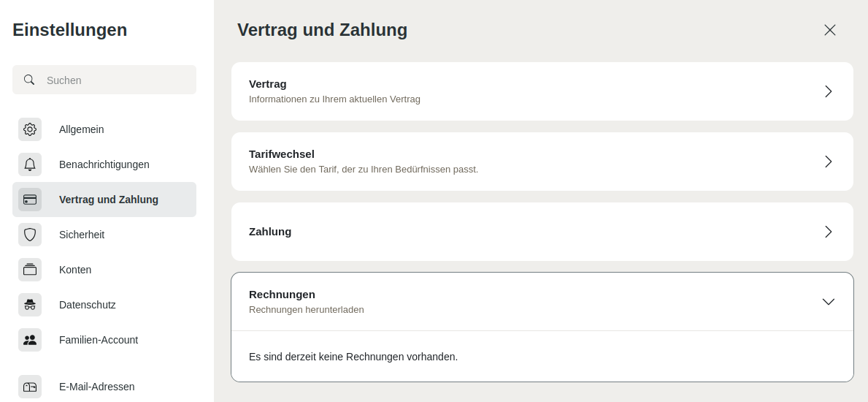Screen dimensions: 868x402
Task: Click the Vertrag card title
Action: tap(268, 84)
